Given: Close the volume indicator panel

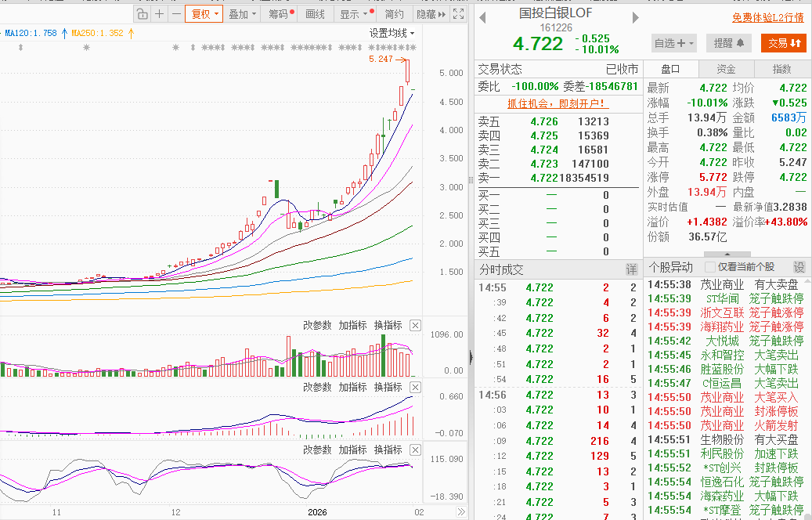Looking at the screenshot, I should 415,325.
